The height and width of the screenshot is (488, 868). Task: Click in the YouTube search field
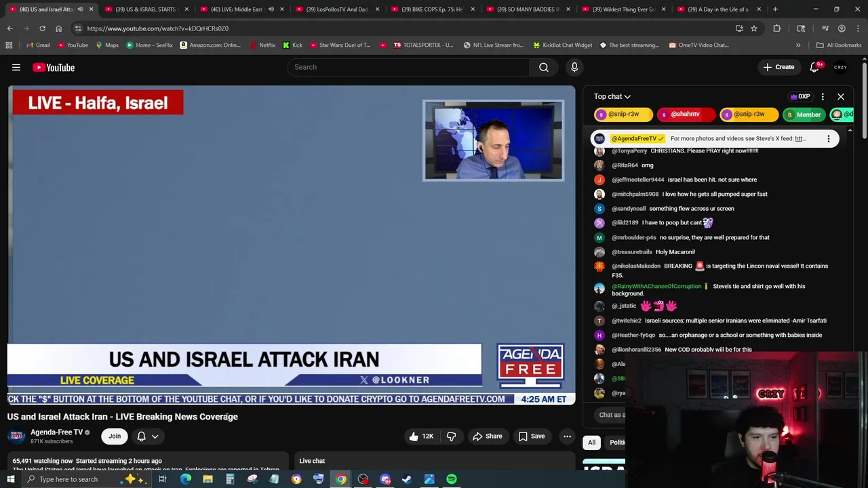pyautogui.click(x=408, y=67)
